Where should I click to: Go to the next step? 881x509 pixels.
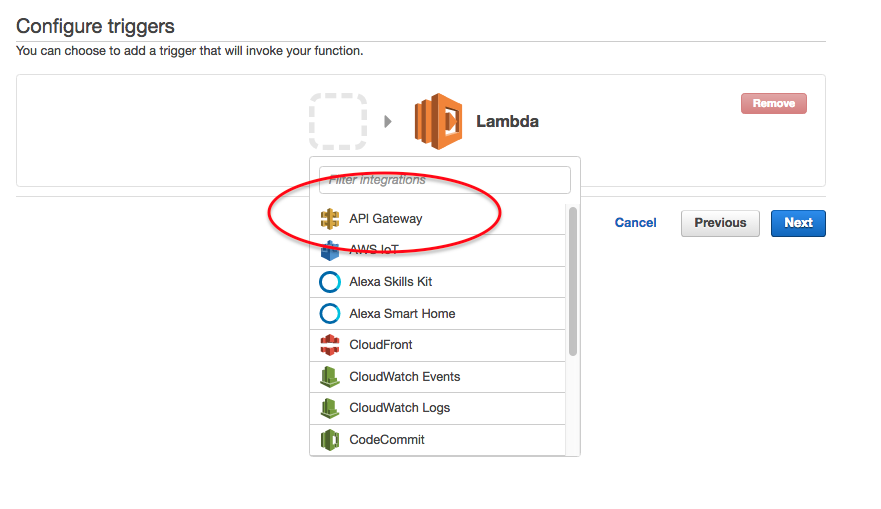pyautogui.click(x=798, y=223)
